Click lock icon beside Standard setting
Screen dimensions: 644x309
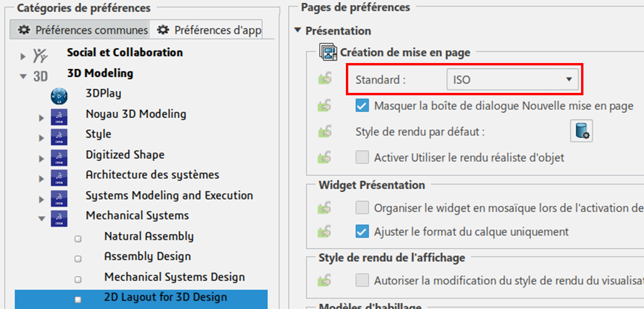[x=325, y=80]
